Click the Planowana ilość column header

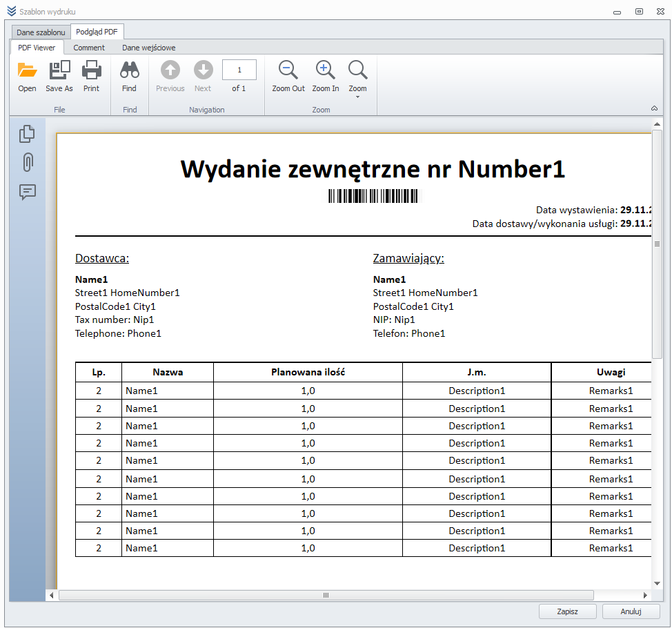(308, 372)
